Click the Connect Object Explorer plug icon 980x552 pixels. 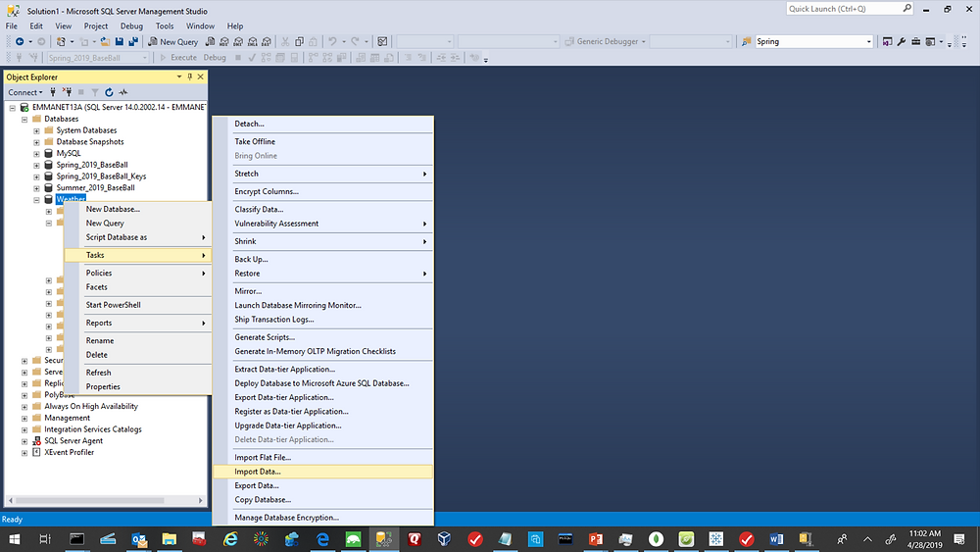click(x=53, y=92)
